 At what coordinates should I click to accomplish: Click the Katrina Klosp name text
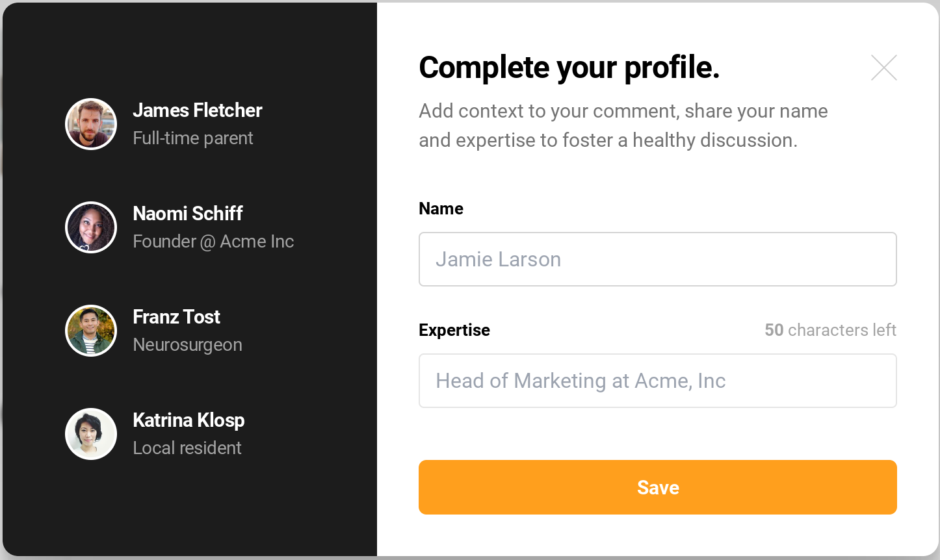[x=189, y=420]
